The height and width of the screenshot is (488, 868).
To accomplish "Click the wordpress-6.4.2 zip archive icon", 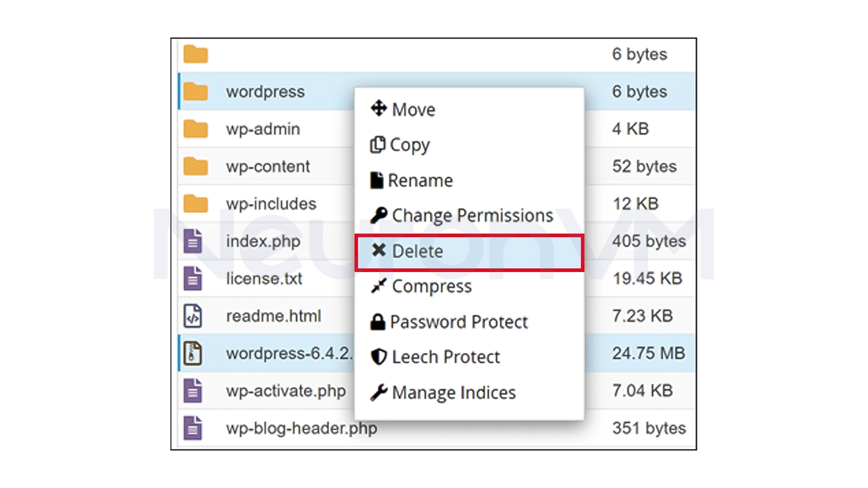I will point(194,353).
